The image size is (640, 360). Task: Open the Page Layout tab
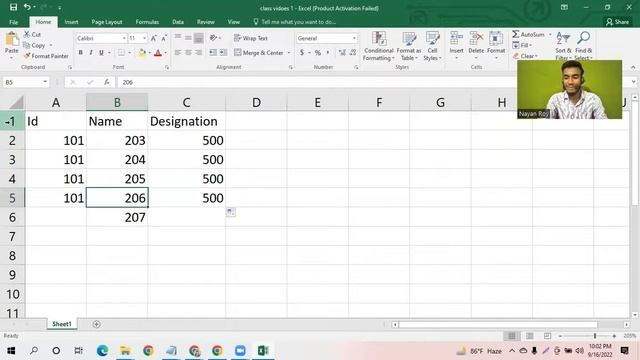click(107, 22)
